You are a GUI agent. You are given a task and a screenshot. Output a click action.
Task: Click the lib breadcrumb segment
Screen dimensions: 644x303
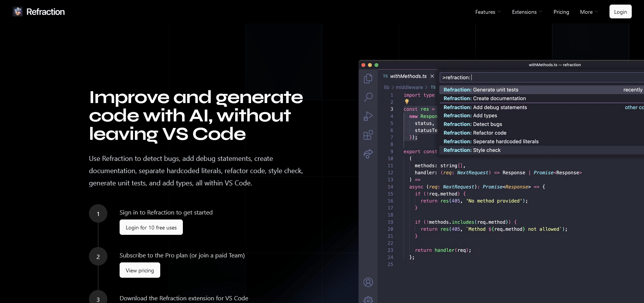[x=387, y=87]
